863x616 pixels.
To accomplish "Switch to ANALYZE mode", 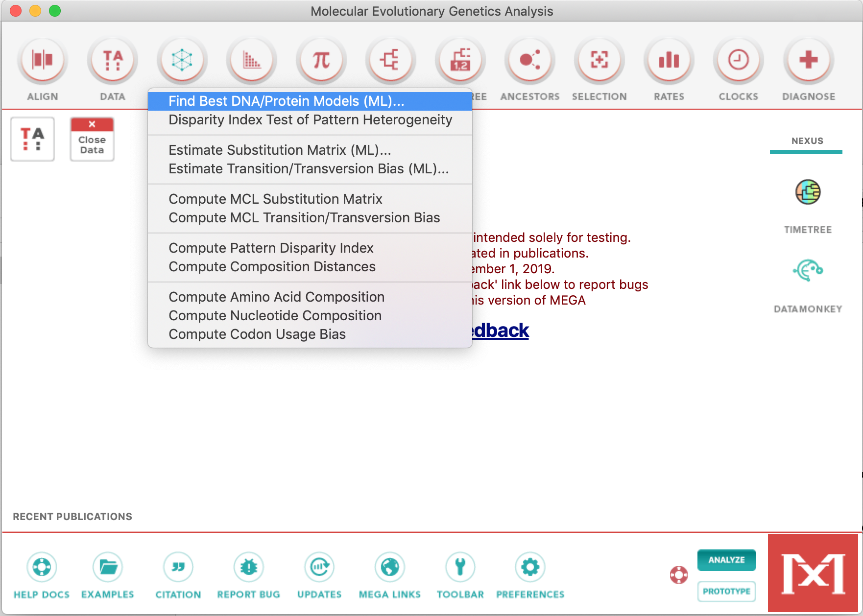I will [x=727, y=560].
